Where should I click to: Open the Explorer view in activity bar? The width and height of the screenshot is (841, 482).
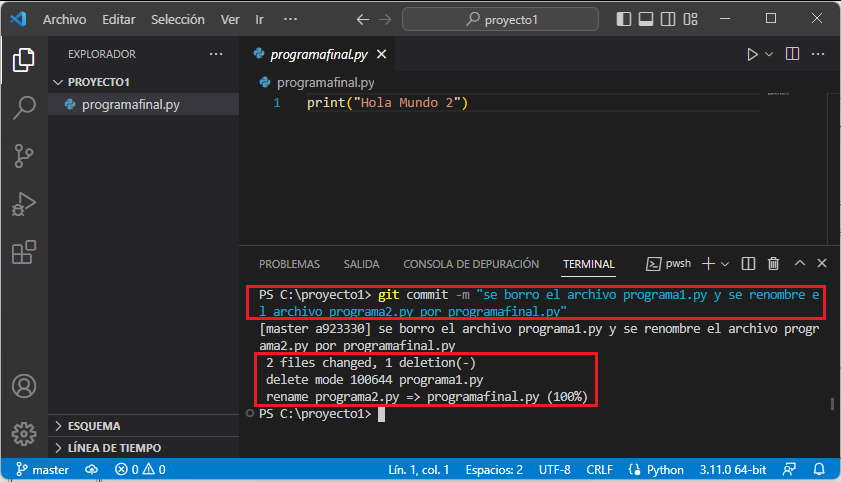click(x=24, y=60)
